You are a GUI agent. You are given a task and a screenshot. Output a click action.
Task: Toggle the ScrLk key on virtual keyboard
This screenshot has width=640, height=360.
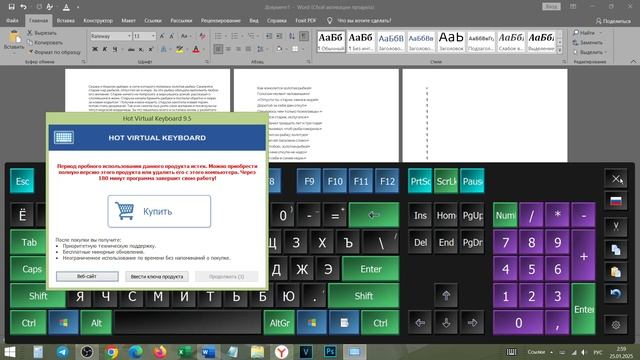click(x=446, y=181)
